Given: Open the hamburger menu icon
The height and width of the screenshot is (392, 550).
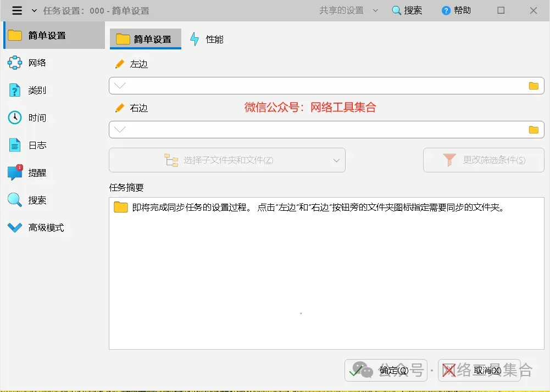Looking at the screenshot, I should click(x=17, y=10).
